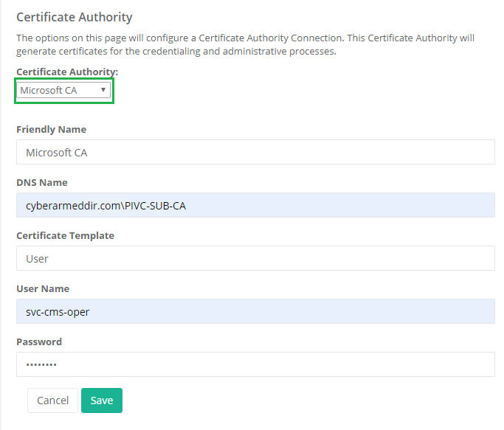Click the 'User Name' field label
The width and height of the screenshot is (504, 430).
tap(43, 288)
